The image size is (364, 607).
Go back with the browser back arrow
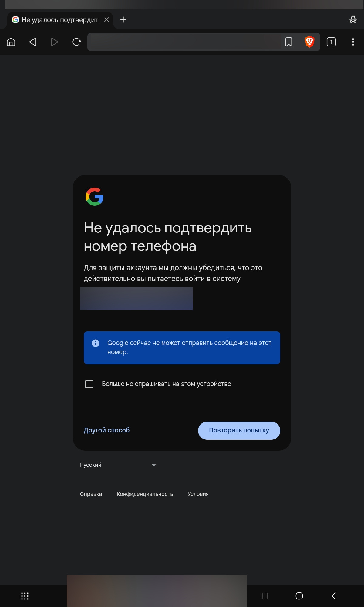click(x=33, y=42)
